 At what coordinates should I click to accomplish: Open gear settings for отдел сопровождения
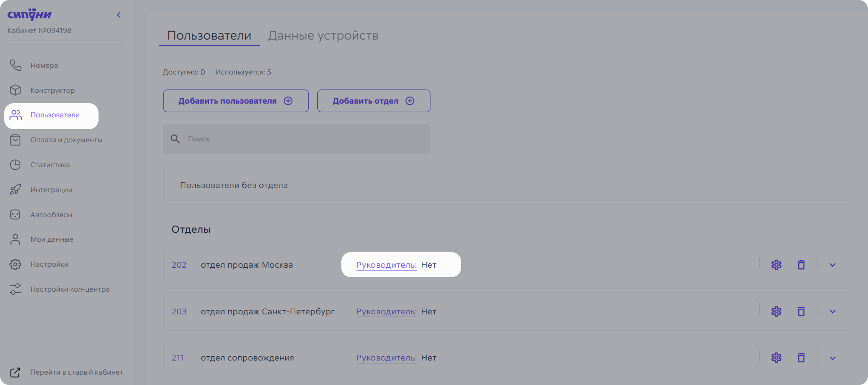776,358
